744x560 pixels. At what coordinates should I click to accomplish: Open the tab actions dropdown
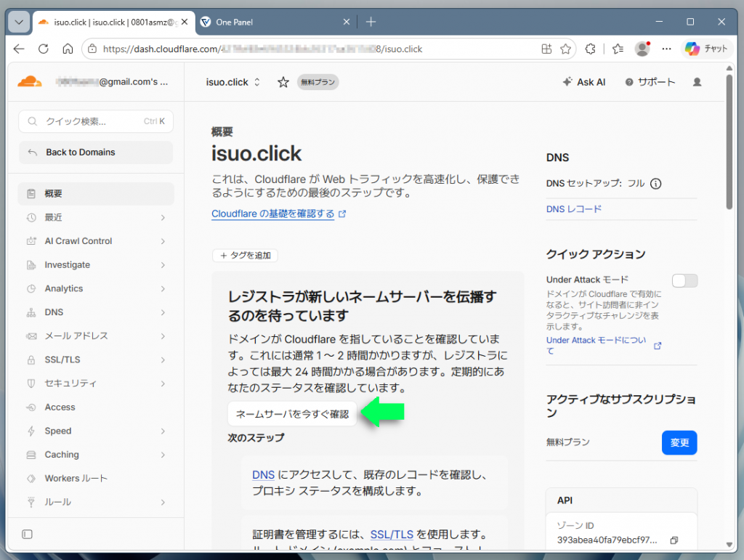pos(19,22)
